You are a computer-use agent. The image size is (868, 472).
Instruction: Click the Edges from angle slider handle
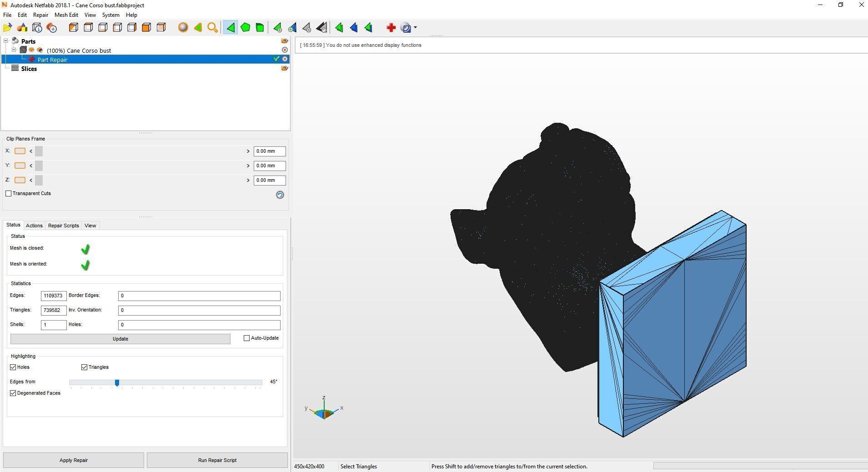pos(117,383)
